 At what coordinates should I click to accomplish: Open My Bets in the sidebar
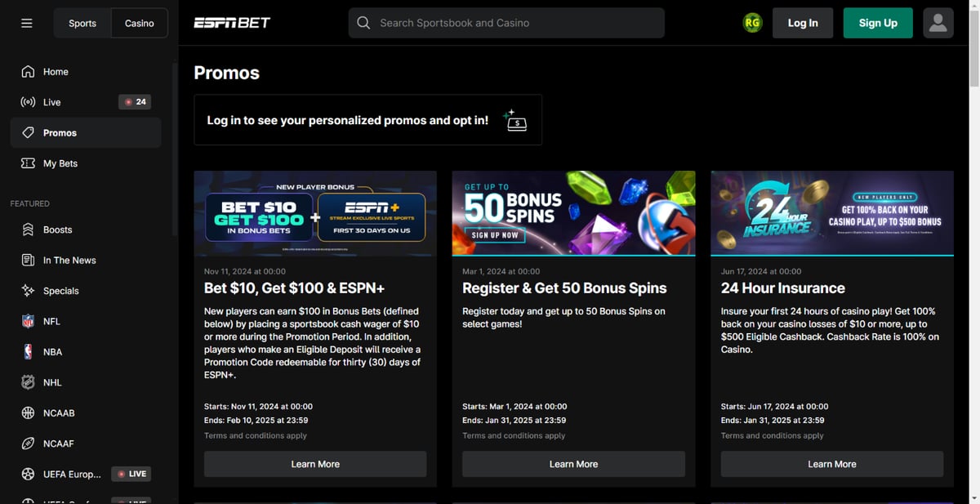86,163
